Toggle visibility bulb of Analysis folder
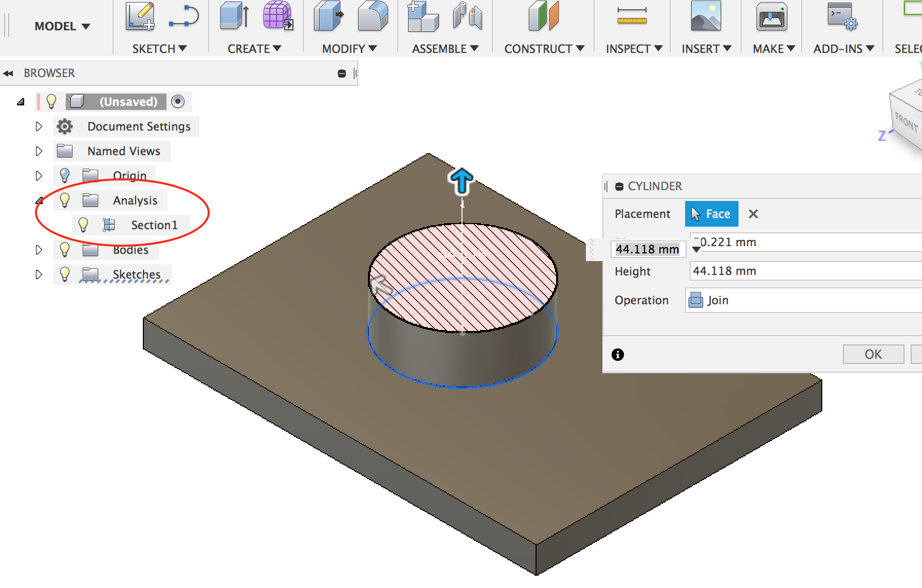 [x=65, y=200]
